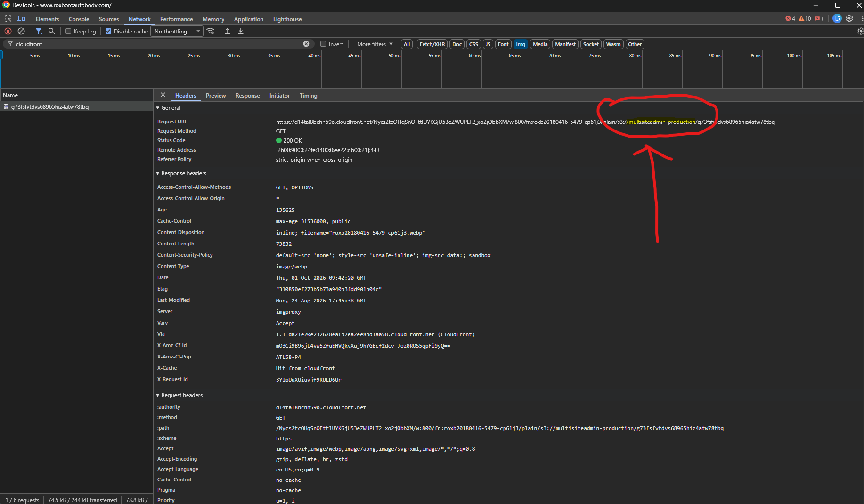Click the warnings count badge showing 10
This screenshot has width=864, height=504.
point(805,19)
